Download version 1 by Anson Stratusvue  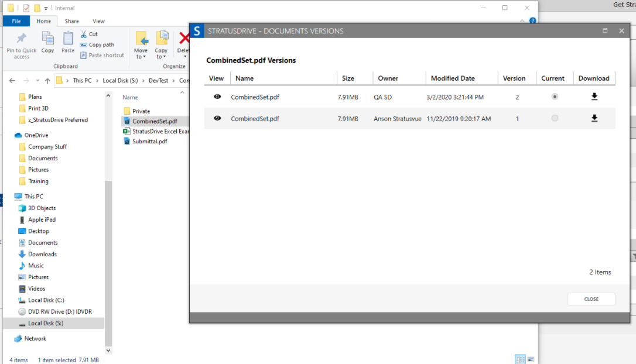click(x=594, y=118)
